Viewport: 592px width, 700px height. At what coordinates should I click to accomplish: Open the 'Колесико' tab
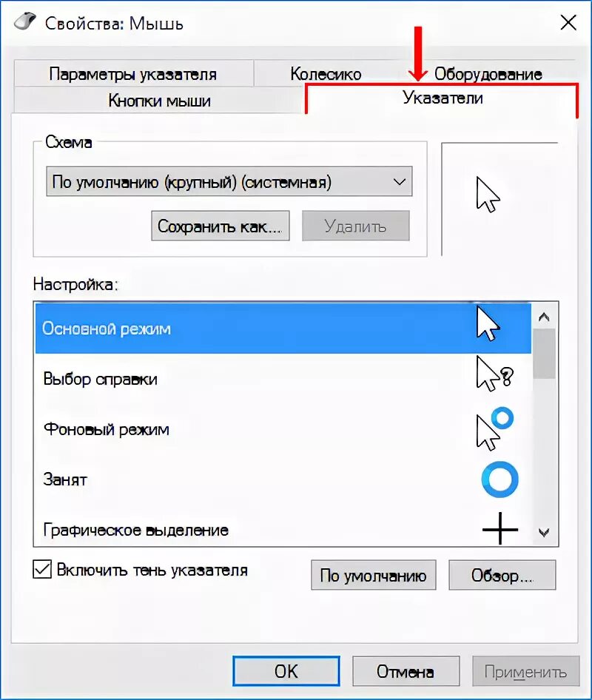[326, 74]
